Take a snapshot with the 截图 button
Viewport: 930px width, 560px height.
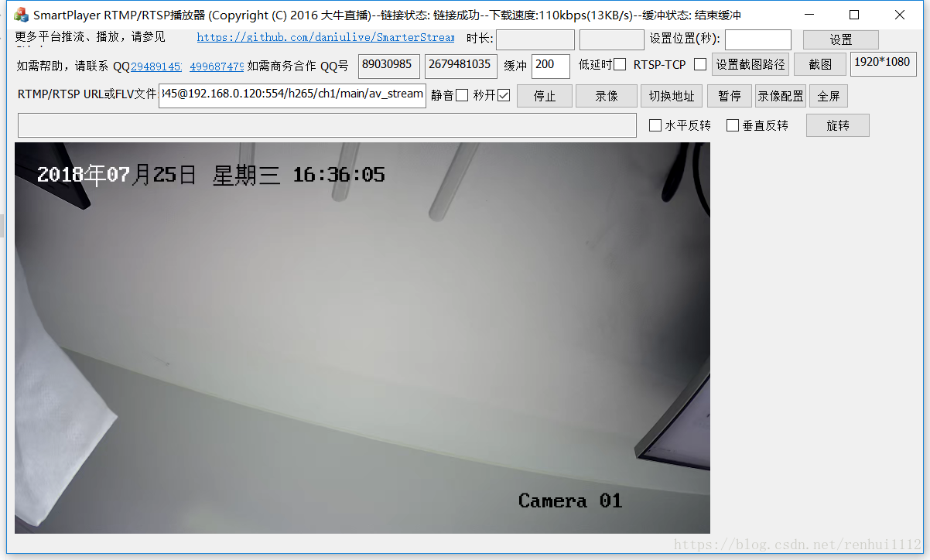pyautogui.click(x=820, y=65)
